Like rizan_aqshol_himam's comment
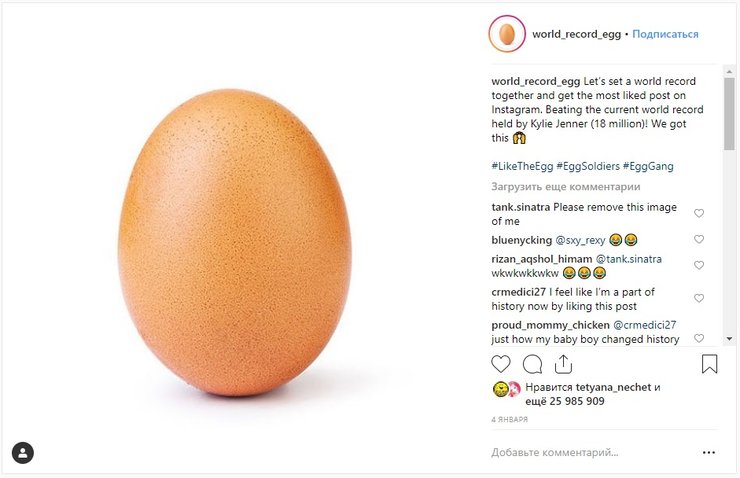 [699, 265]
